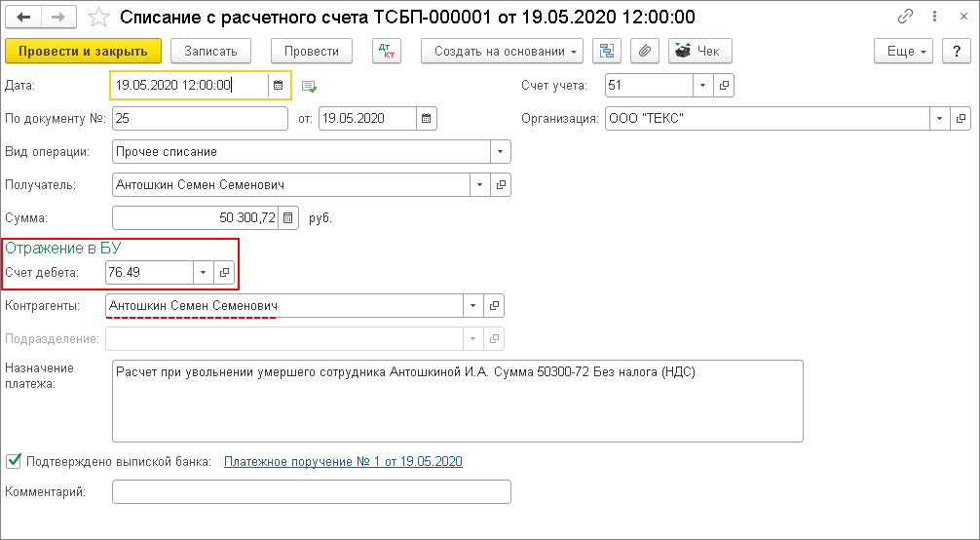Viewport: 980px width, 540px height.
Task: Copy link to document chain icon
Action: tap(905, 18)
